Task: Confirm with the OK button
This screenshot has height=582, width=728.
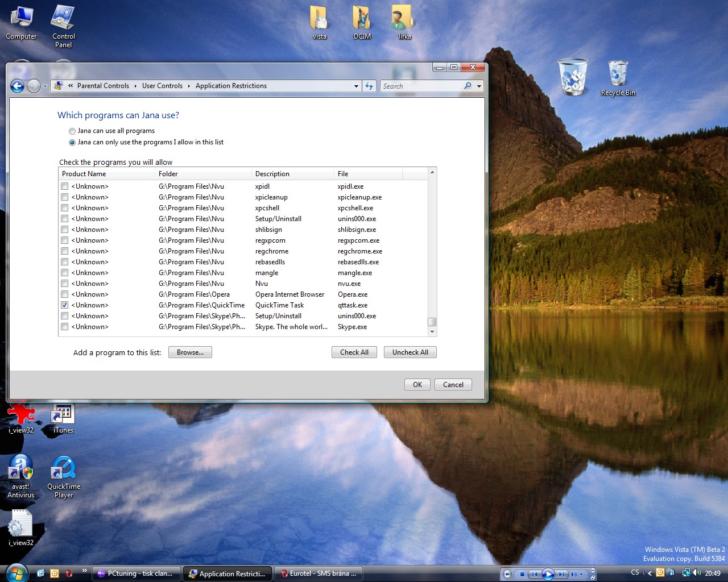Action: coord(417,385)
